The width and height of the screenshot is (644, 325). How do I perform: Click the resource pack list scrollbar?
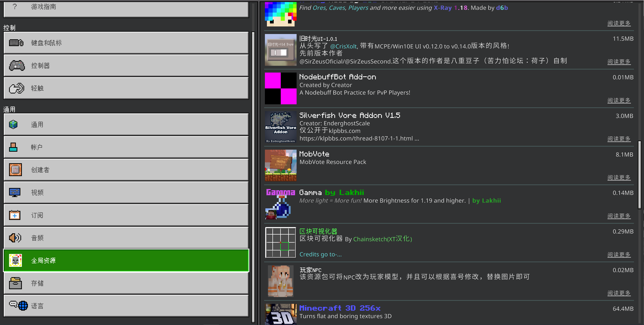click(x=639, y=175)
